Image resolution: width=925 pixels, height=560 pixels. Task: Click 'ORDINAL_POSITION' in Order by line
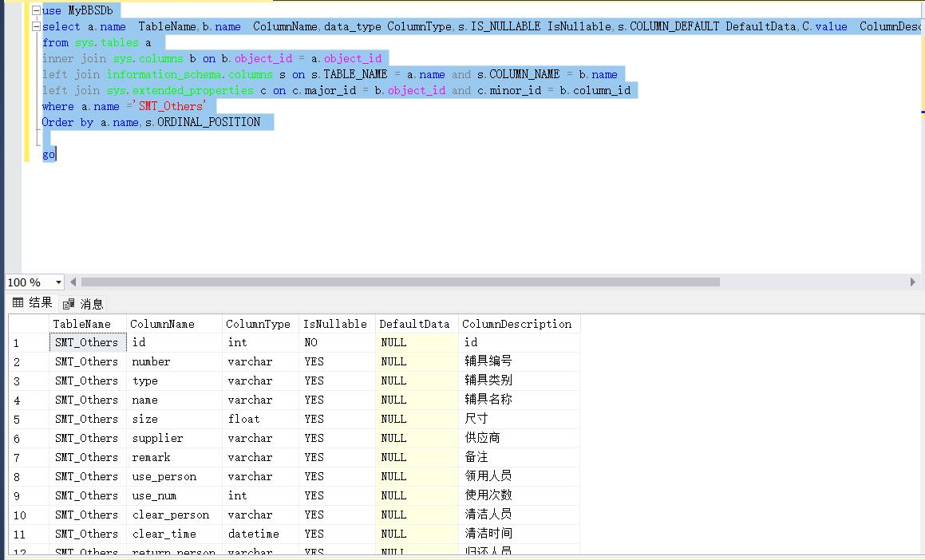[x=208, y=122]
